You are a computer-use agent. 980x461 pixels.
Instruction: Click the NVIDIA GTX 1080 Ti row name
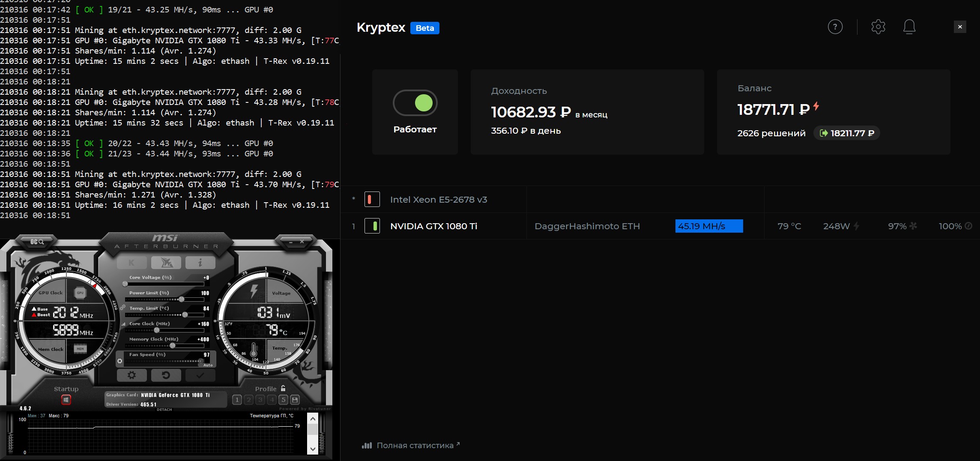point(433,226)
